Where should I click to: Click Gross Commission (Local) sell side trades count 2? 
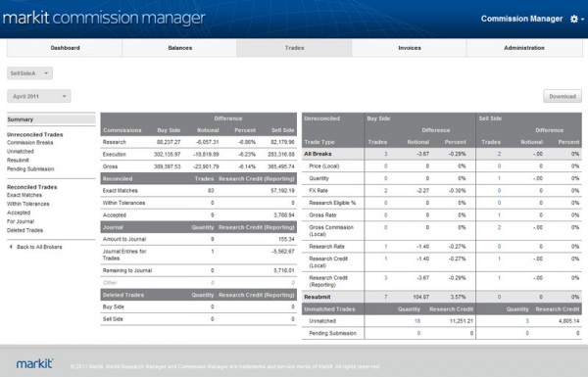499,227
